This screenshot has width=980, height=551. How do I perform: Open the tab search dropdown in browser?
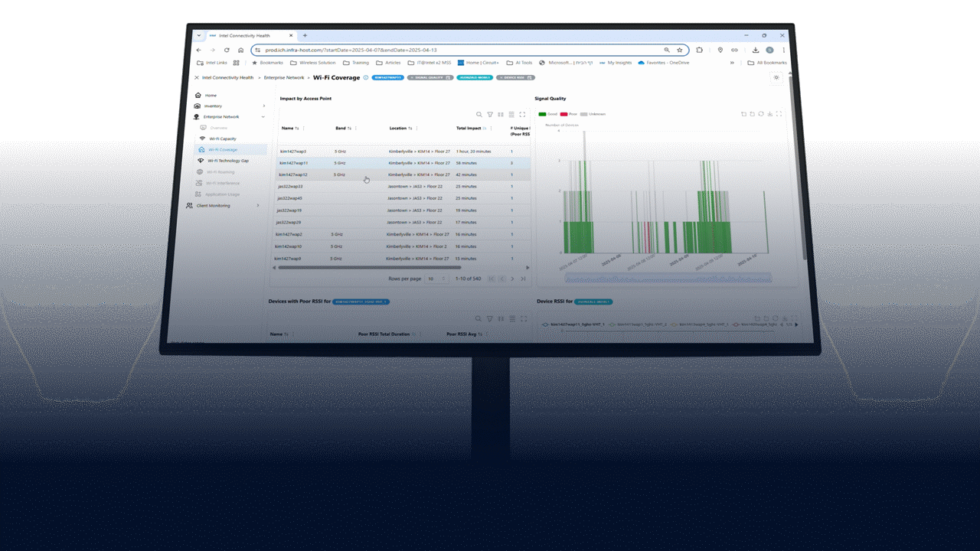pyautogui.click(x=199, y=35)
